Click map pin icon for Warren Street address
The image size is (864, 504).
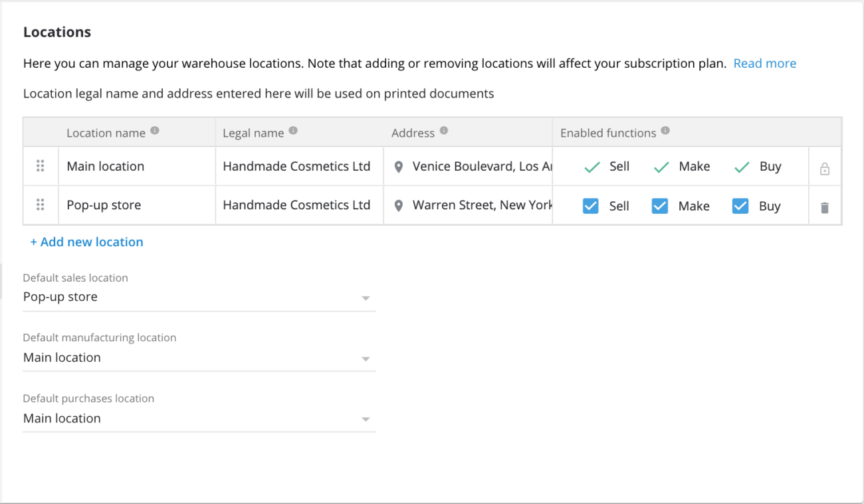(x=399, y=206)
